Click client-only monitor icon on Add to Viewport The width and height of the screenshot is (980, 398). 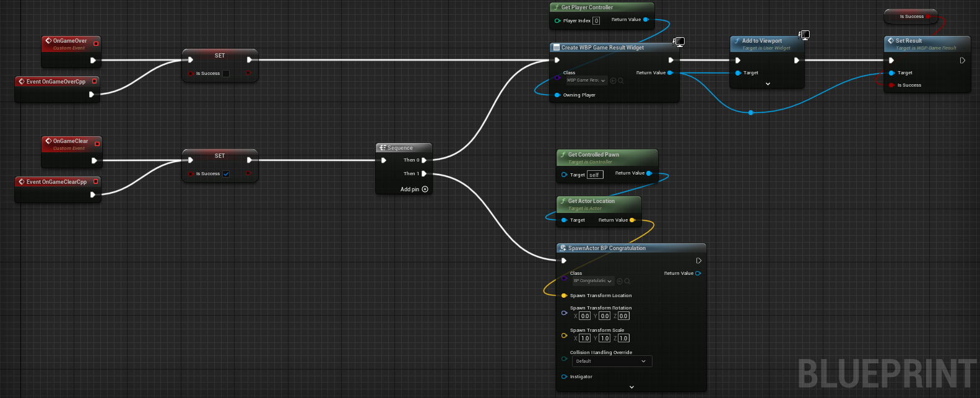(804, 35)
